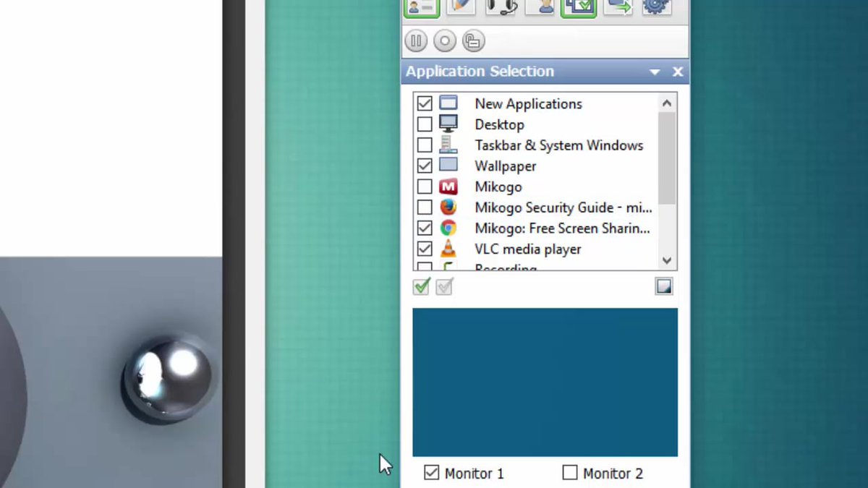Click the lock session round button
This screenshot has height=488, width=868.
coord(473,41)
